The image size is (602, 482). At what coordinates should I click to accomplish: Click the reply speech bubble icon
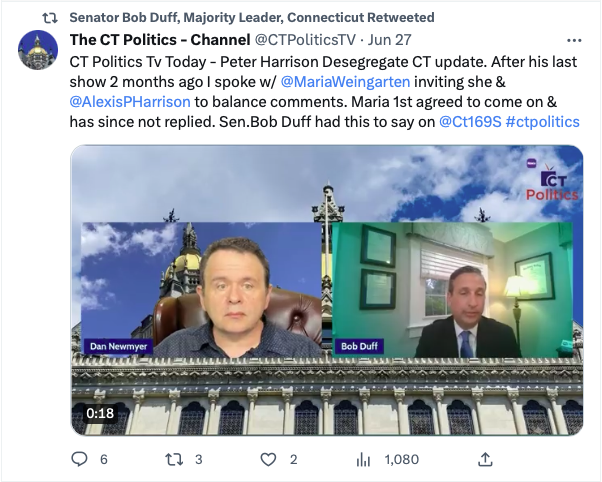(x=79, y=459)
